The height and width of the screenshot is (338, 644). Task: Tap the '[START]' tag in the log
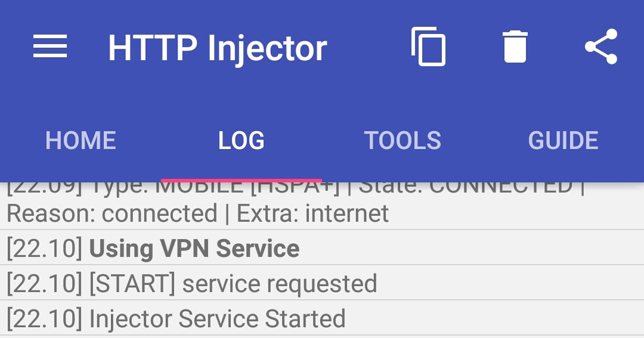point(132,283)
